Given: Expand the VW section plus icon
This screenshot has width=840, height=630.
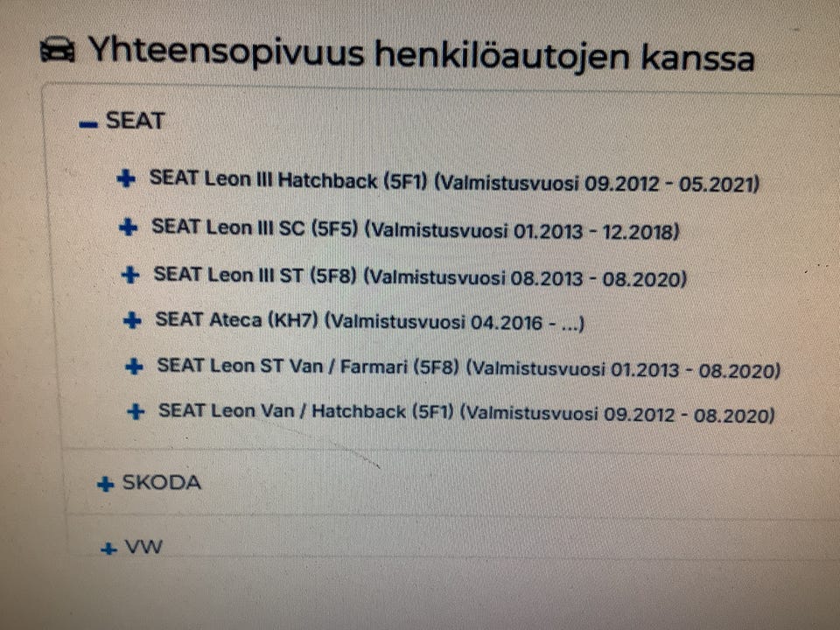Looking at the screenshot, I should (x=108, y=549).
